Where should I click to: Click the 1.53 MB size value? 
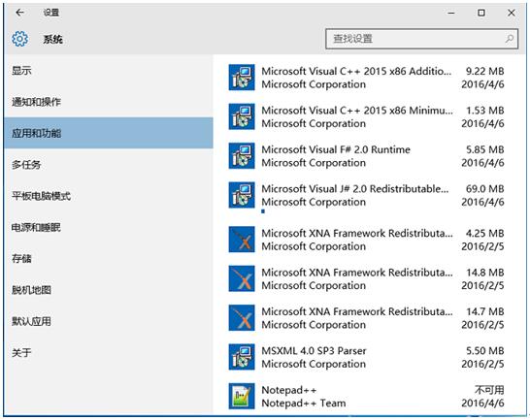pos(485,111)
